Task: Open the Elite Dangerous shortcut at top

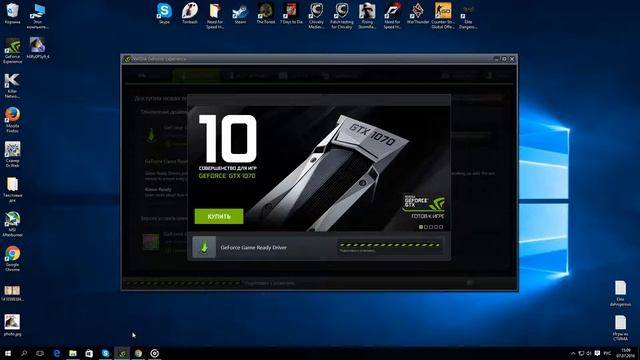Action: (468, 16)
